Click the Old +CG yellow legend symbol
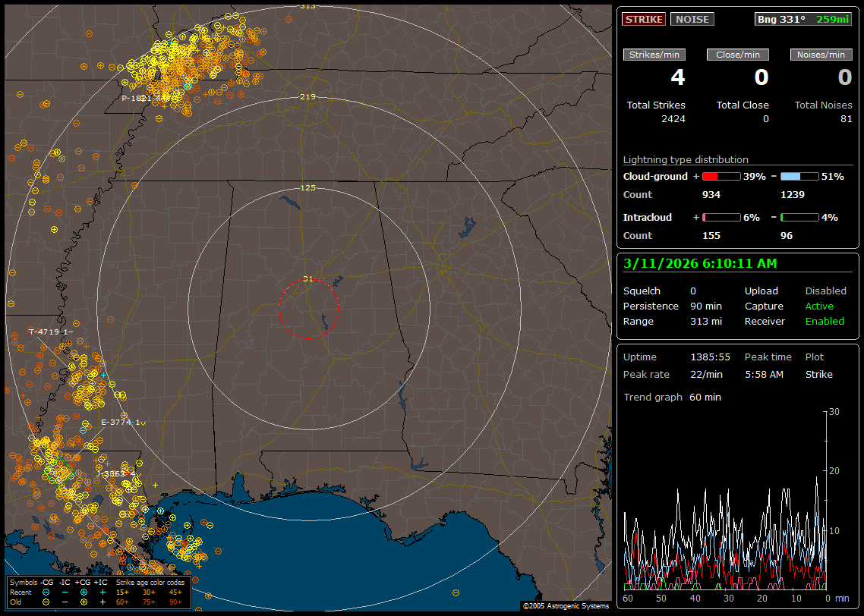 click(84, 602)
